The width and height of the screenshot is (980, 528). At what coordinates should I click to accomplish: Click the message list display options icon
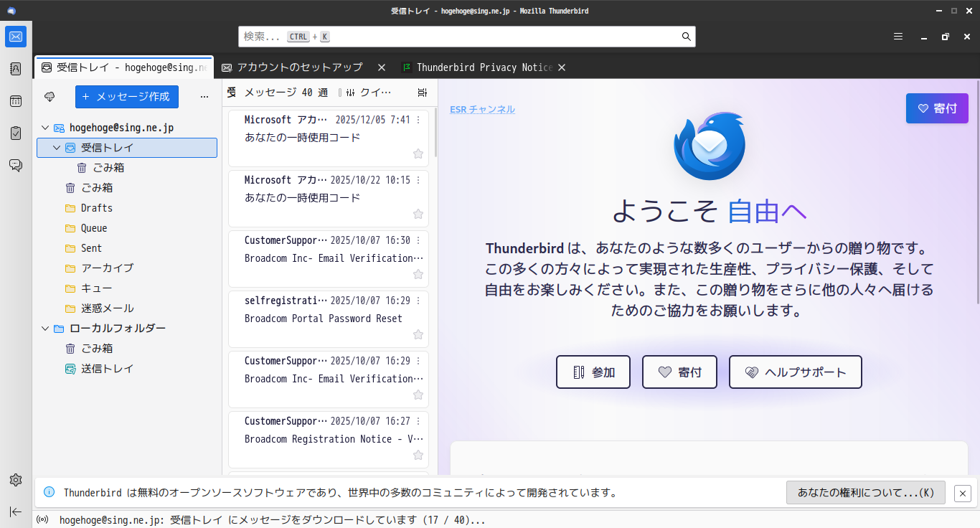coord(423,93)
